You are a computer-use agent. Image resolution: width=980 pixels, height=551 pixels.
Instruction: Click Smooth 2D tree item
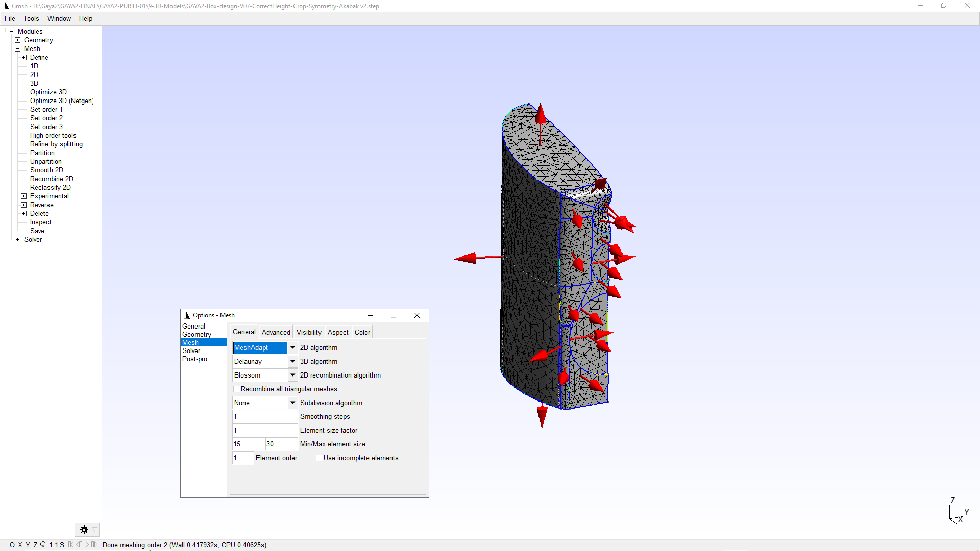pyautogui.click(x=46, y=170)
